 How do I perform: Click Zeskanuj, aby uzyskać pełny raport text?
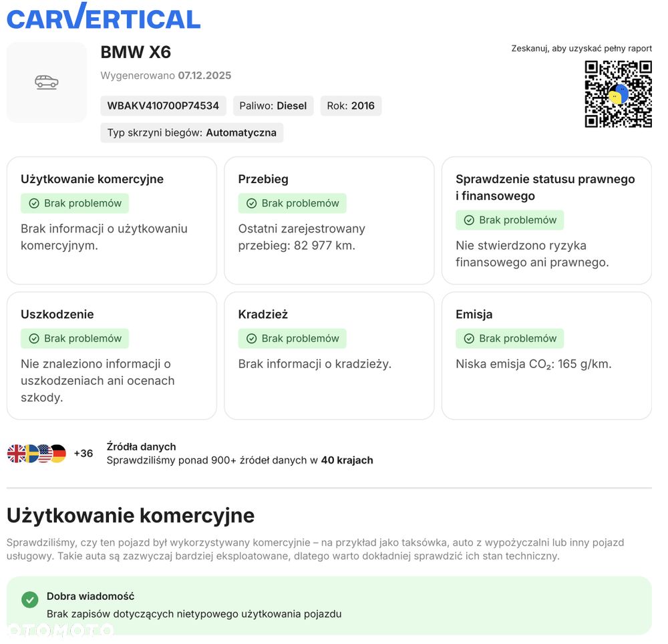582,49
